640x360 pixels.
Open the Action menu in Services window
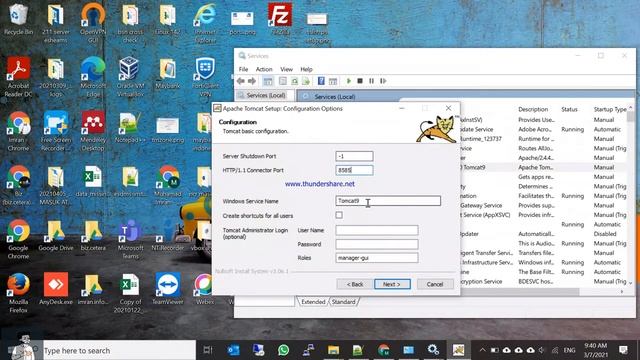(x=264, y=69)
